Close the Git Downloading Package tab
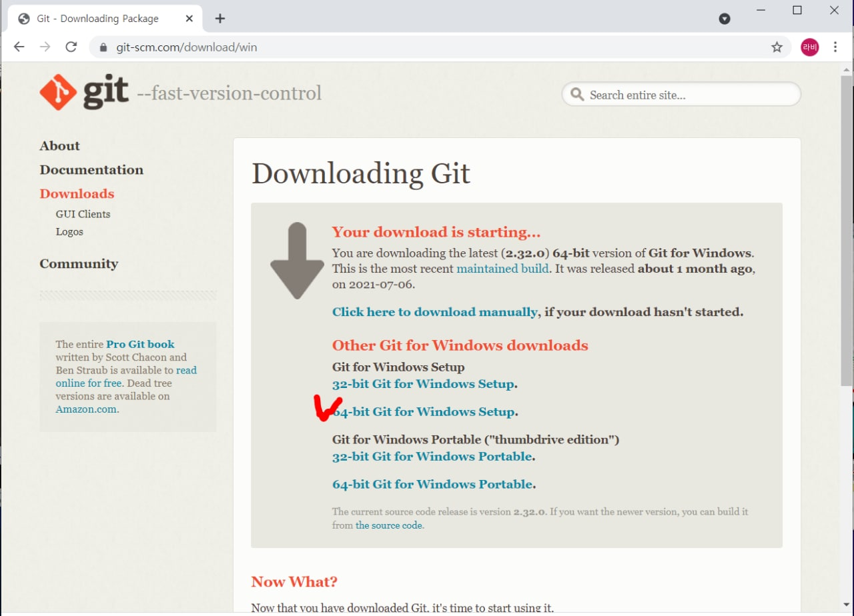Viewport: 854px width, 616px height. [x=189, y=19]
